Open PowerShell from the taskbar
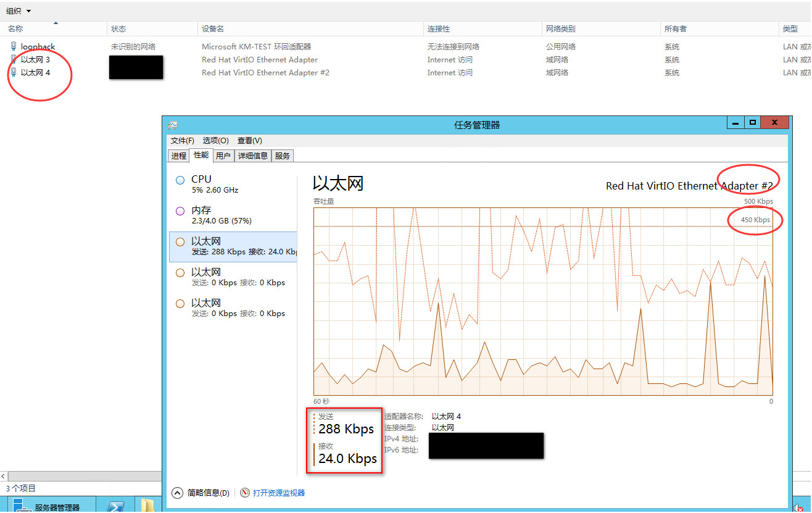Image resolution: width=812 pixels, height=513 pixels. click(x=115, y=506)
